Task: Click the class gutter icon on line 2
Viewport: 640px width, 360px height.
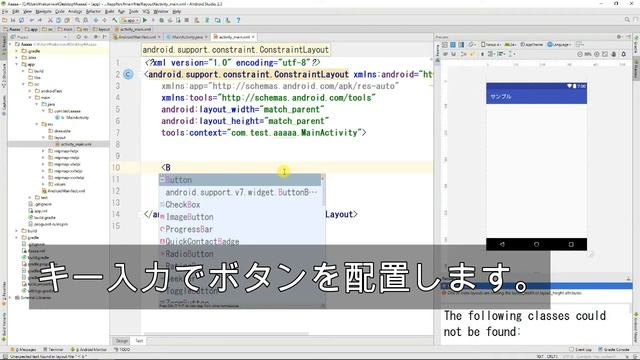Action: [128, 74]
